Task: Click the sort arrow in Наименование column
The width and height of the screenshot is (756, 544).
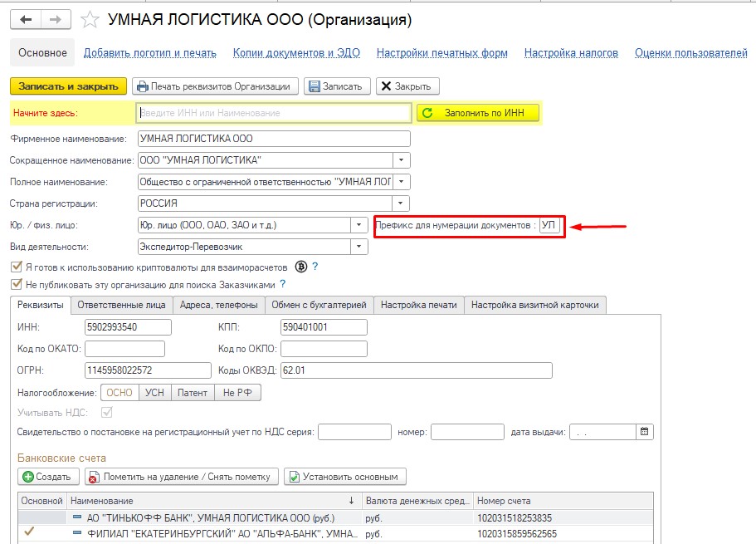Action: pos(352,501)
